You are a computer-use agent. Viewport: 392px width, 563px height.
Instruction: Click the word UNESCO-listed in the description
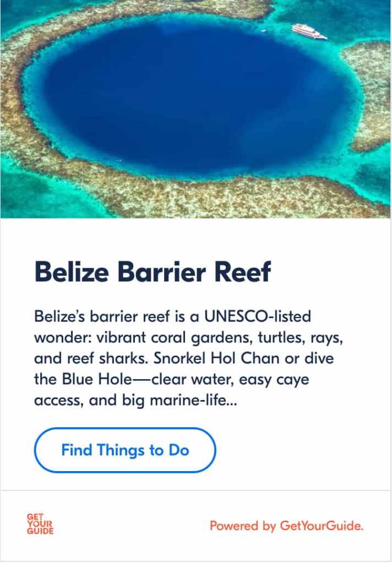coord(257,317)
